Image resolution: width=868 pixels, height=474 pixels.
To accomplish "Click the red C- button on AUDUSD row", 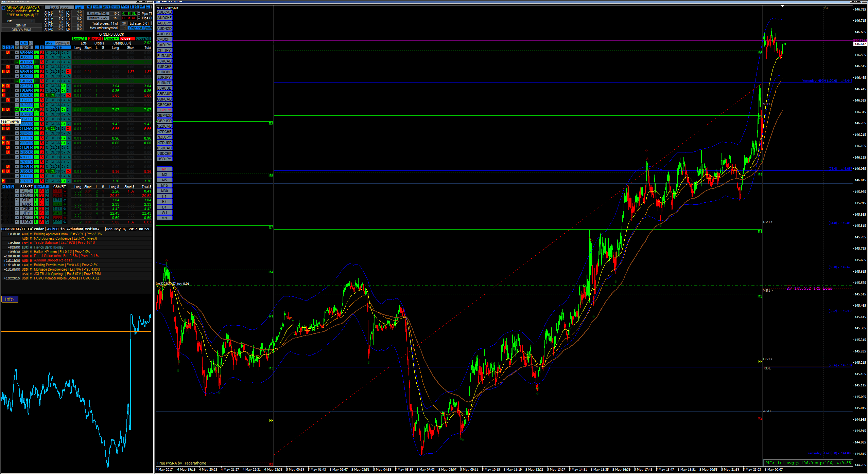I will point(68,71).
